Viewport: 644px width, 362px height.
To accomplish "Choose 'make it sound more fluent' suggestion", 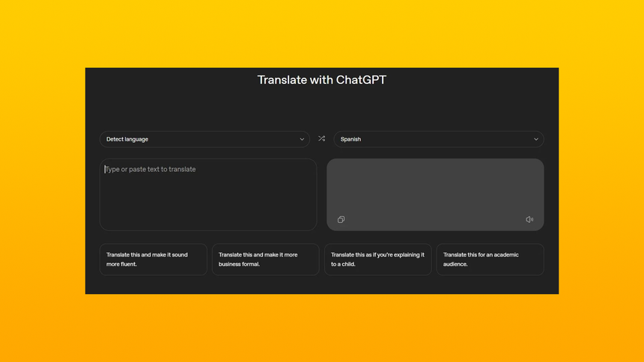I will (154, 260).
